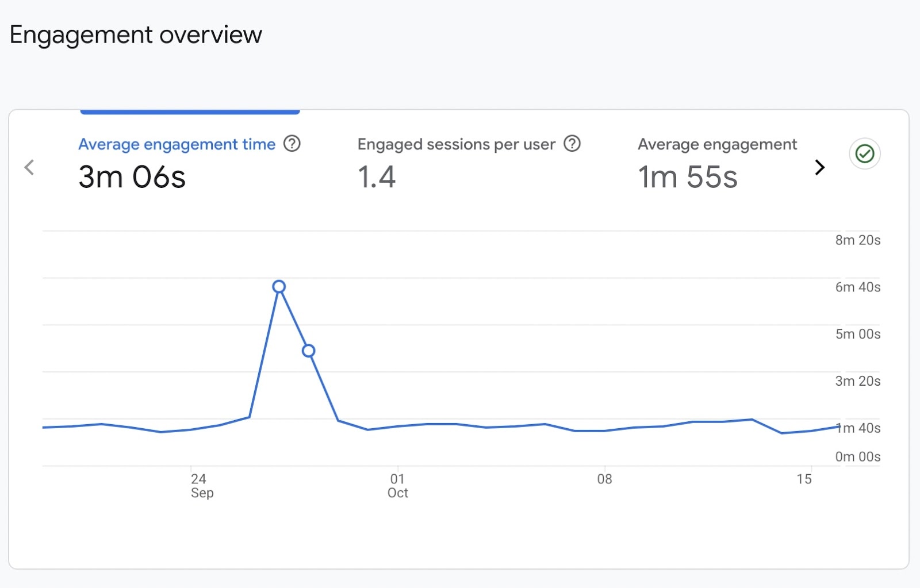Open the Engaged sessions per user help icon
920x588 pixels.
coord(573,144)
